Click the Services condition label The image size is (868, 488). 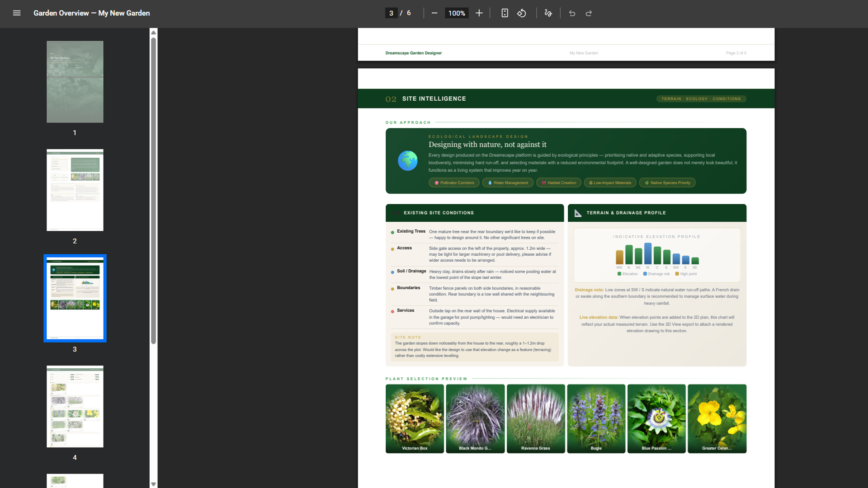(x=406, y=310)
